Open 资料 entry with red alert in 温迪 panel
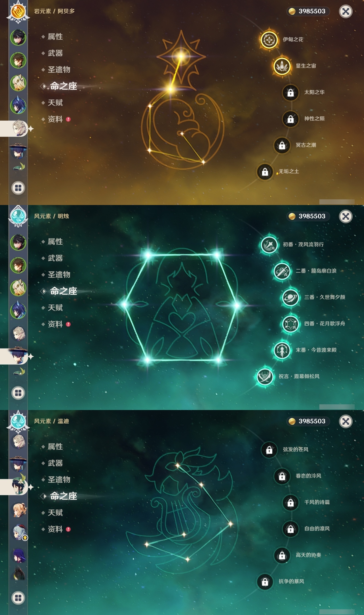 click(x=56, y=529)
